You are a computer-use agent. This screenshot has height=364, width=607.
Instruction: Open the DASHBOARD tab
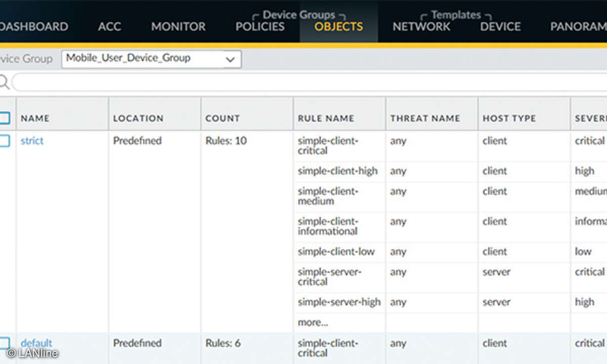(x=34, y=26)
